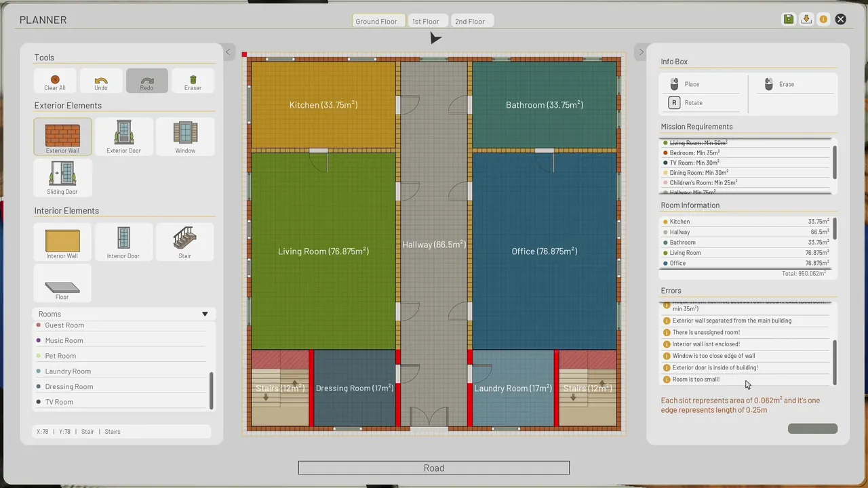Collapse the left tools panel arrow
Screen dimensions: 868x488
pos(228,52)
